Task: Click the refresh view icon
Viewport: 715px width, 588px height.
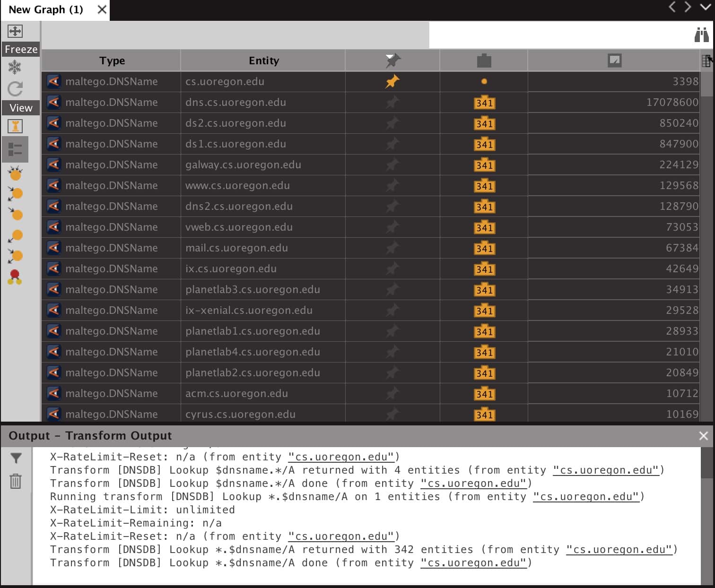Action: [15, 88]
